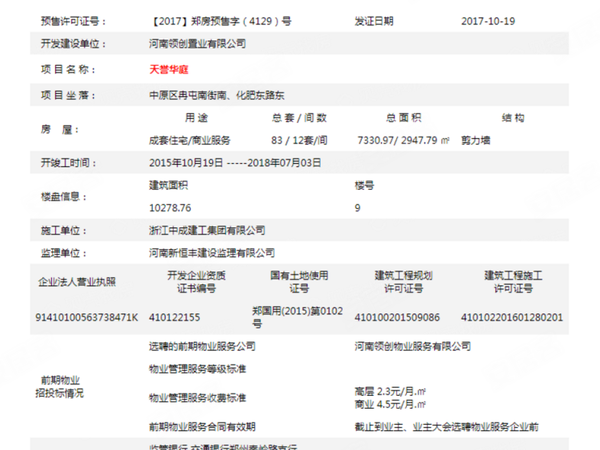Select land use certificate 郑国用(2015)第0102号
The image size is (600, 450).
click(298, 317)
